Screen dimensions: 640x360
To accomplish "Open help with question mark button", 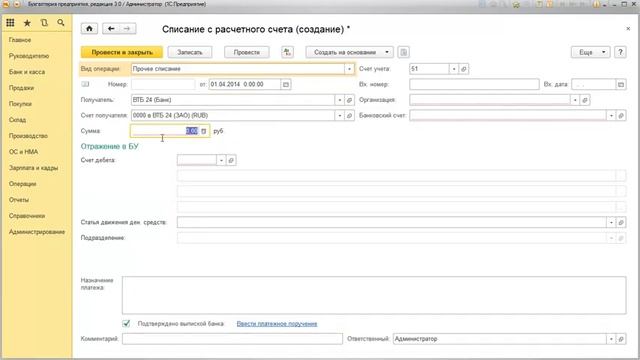I will tap(620, 52).
